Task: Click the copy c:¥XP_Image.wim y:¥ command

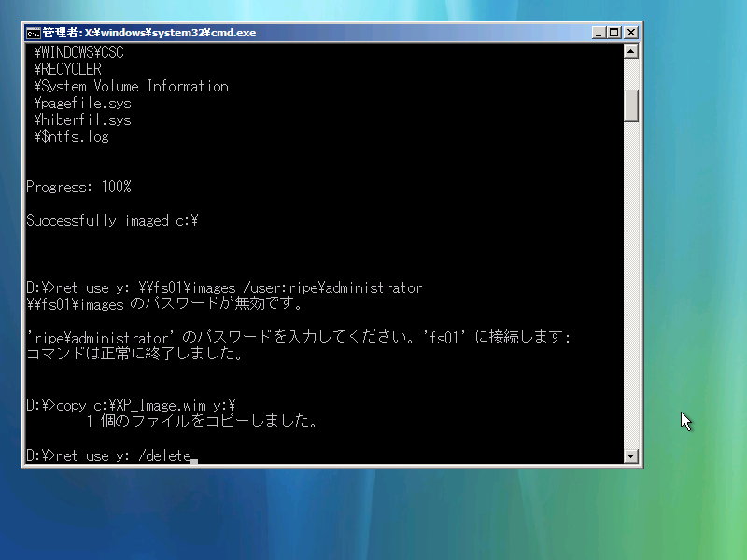Action: [131, 405]
